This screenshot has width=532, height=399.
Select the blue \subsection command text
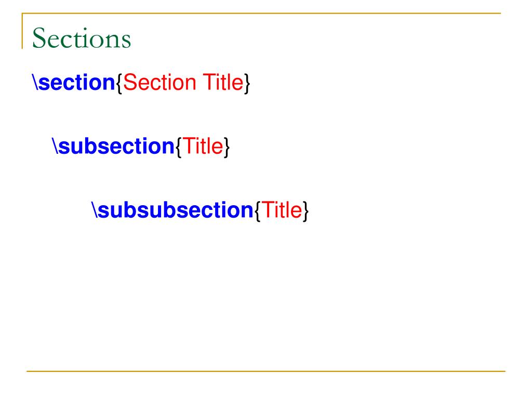pos(113,146)
